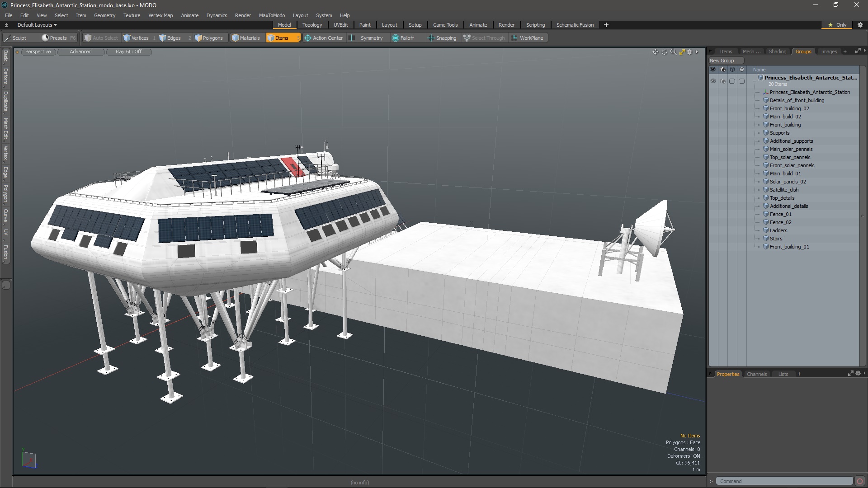The image size is (868, 488).
Task: Toggle second checkbox of the Princess_Elisabeth group row
Action: (x=741, y=81)
